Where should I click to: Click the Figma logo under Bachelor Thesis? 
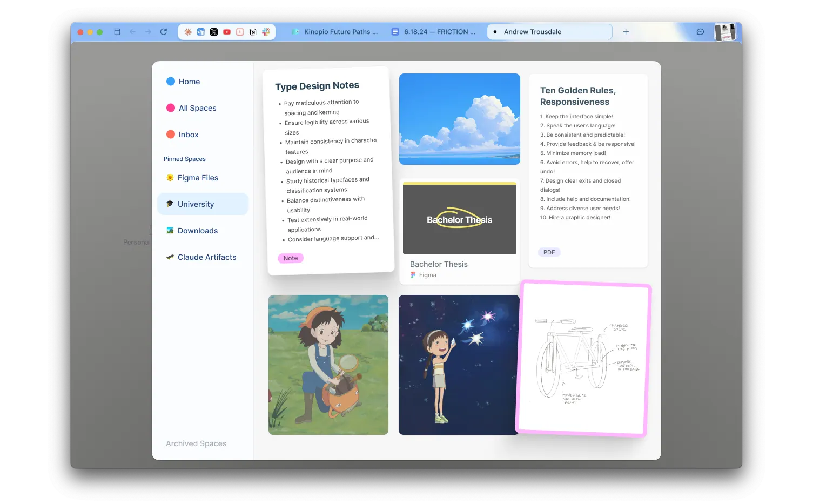413,275
